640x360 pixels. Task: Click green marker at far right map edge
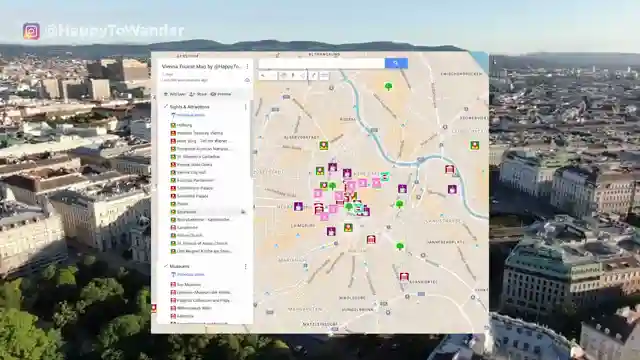click(x=474, y=145)
